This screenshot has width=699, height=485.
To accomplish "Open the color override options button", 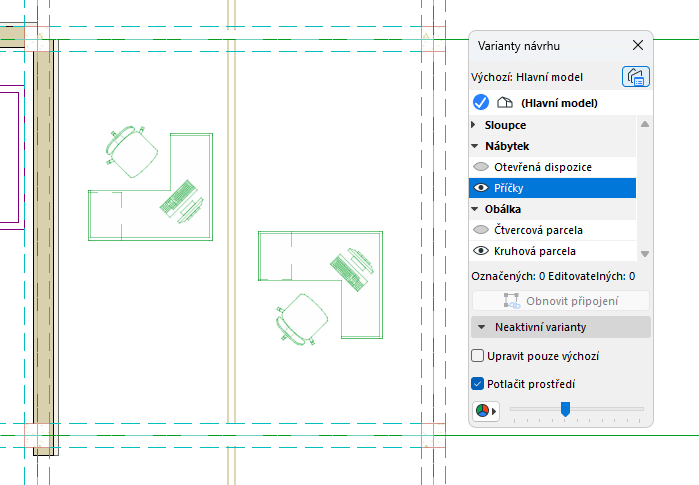I will point(485,411).
